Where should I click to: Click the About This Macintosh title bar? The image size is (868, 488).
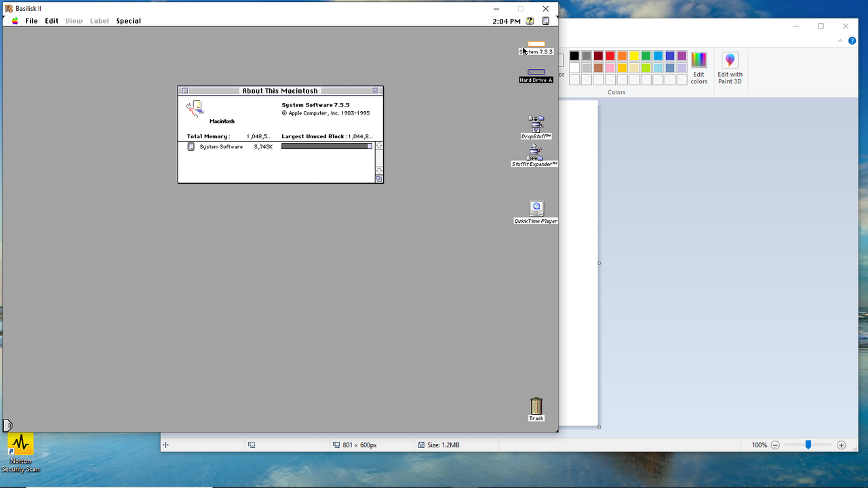[280, 91]
